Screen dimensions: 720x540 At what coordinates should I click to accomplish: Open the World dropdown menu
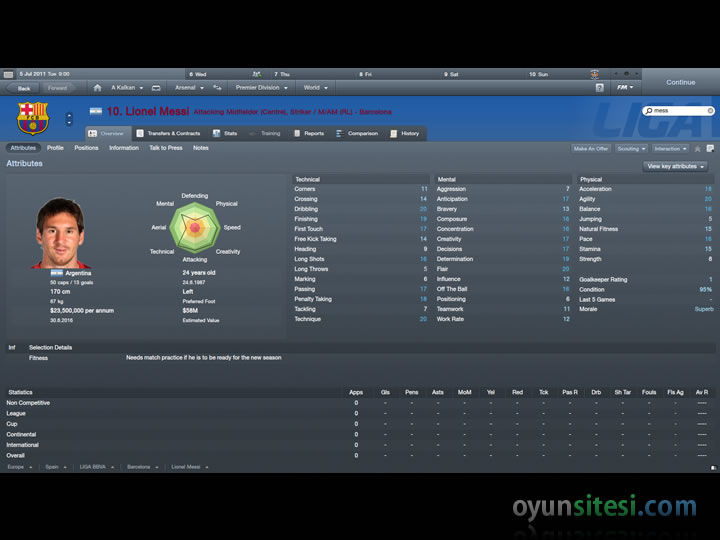315,88
